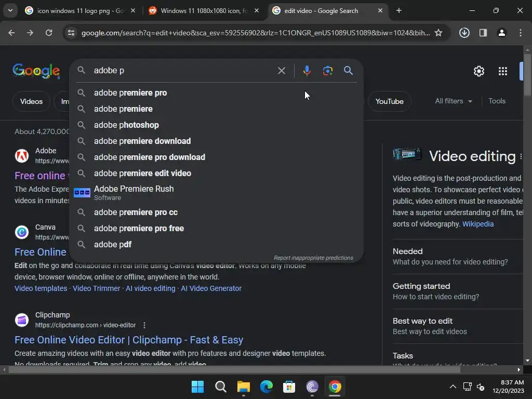The width and height of the screenshot is (532, 399).
Task: Open Google apps grid
Action: [x=502, y=71]
